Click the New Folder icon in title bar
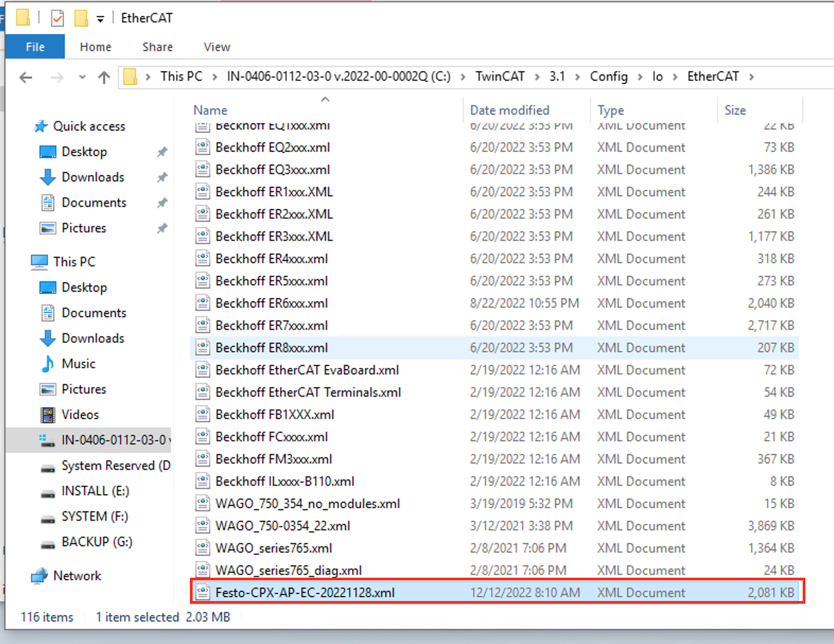This screenshot has height=644, width=834. coord(81,19)
